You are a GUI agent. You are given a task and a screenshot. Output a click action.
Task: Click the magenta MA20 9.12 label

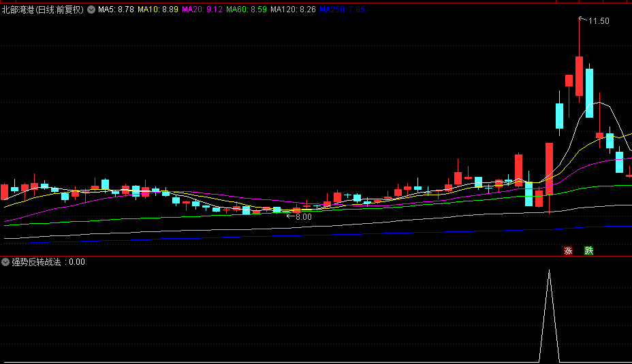click(x=202, y=10)
